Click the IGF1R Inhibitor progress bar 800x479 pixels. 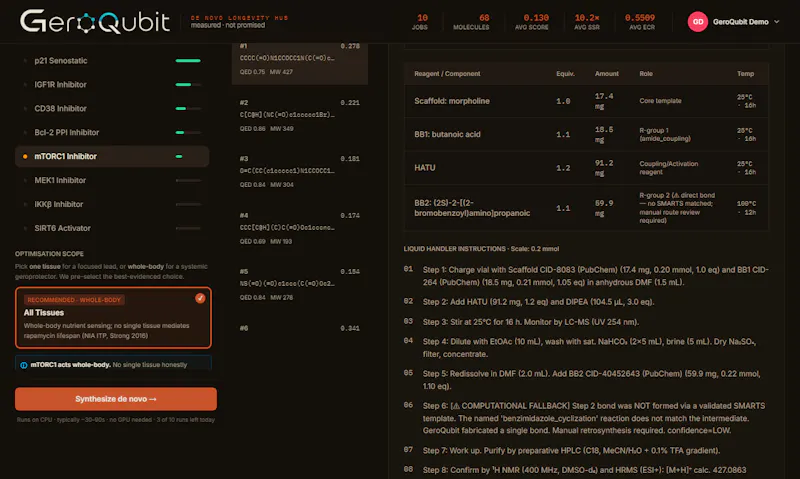pyautogui.click(x=188, y=85)
